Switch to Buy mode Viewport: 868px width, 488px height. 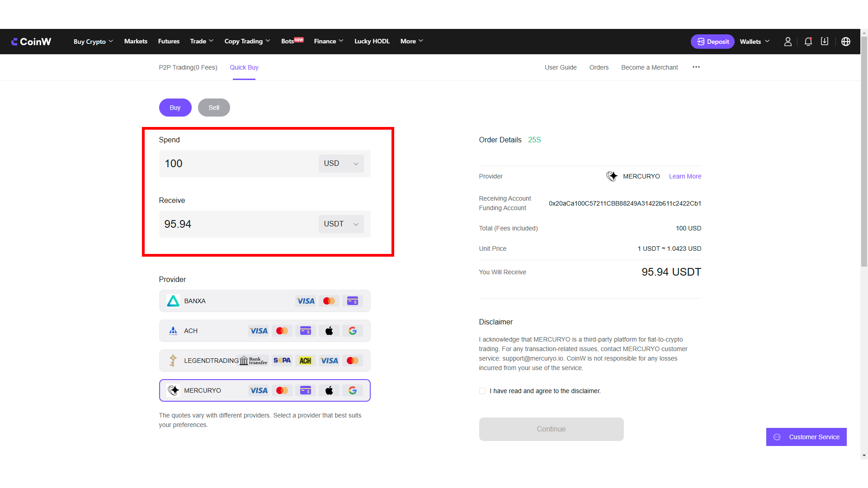pyautogui.click(x=175, y=108)
